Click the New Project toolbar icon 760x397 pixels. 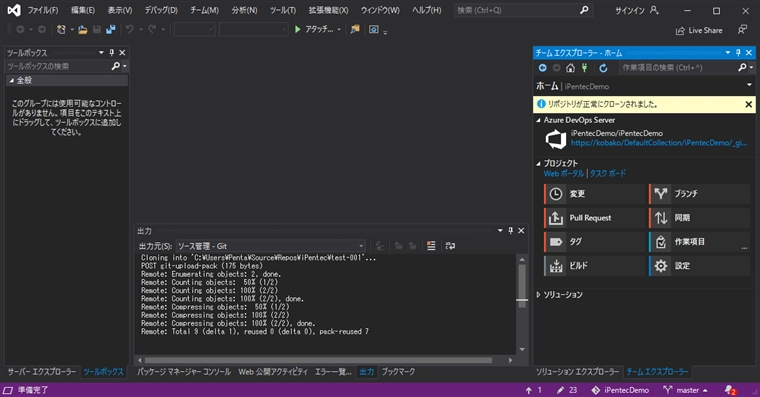coord(61,30)
